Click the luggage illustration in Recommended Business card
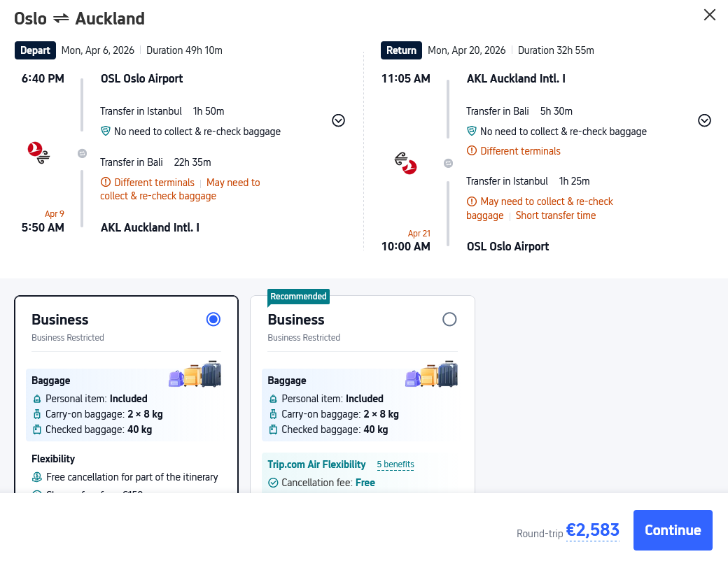Screen dimensions: 728x561 coord(431,375)
